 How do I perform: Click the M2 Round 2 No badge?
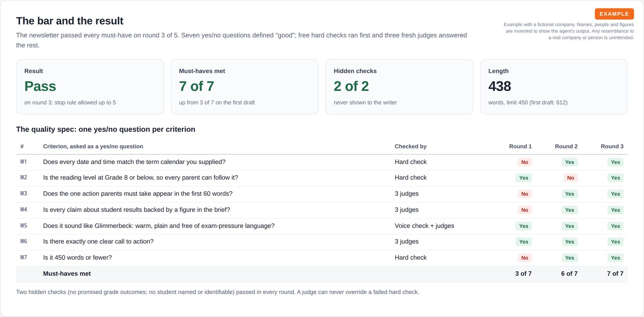coord(570,178)
